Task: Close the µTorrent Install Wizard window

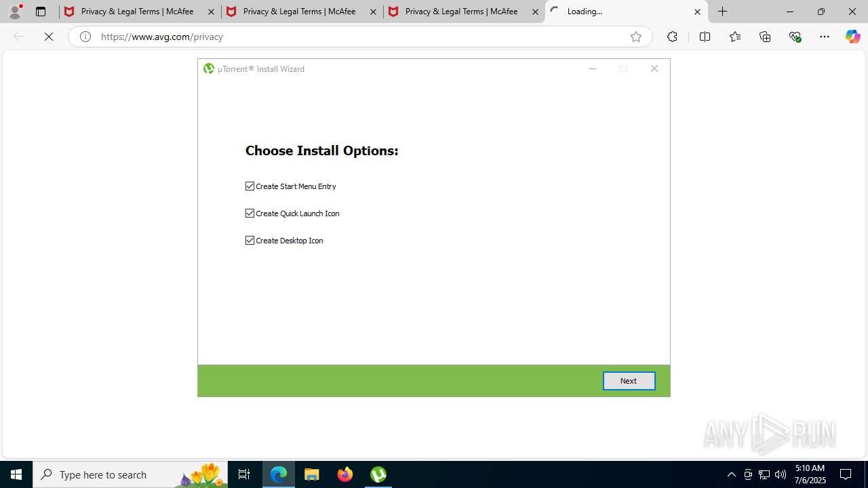Action: point(654,68)
